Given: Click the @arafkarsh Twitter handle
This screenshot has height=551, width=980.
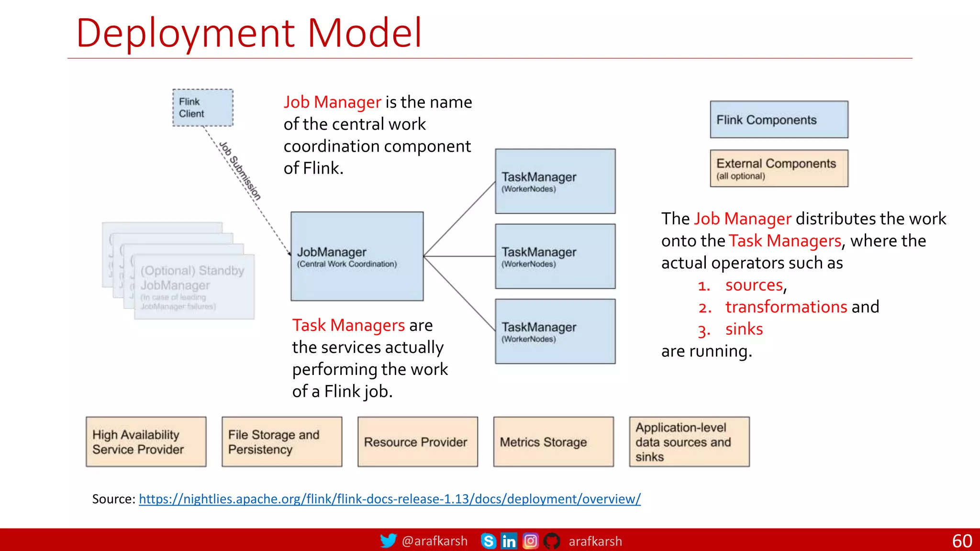Looking at the screenshot, I should pyautogui.click(x=434, y=541).
